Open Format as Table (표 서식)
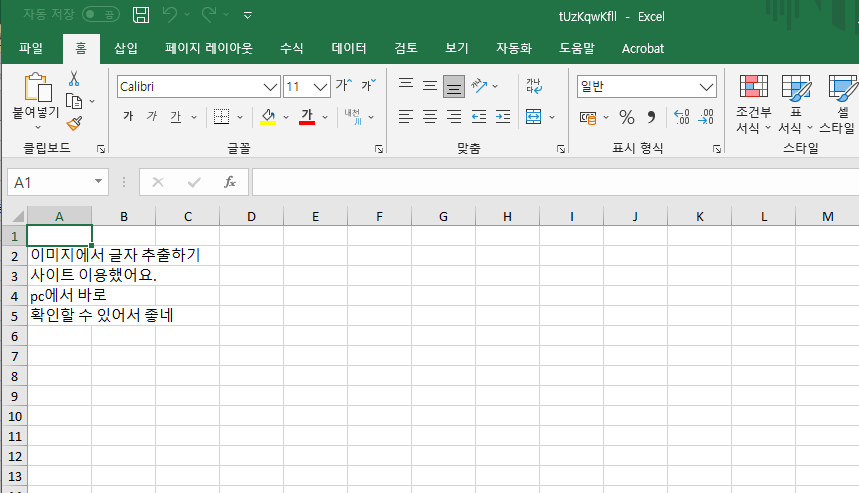This screenshot has width=859, height=493. tap(795, 104)
